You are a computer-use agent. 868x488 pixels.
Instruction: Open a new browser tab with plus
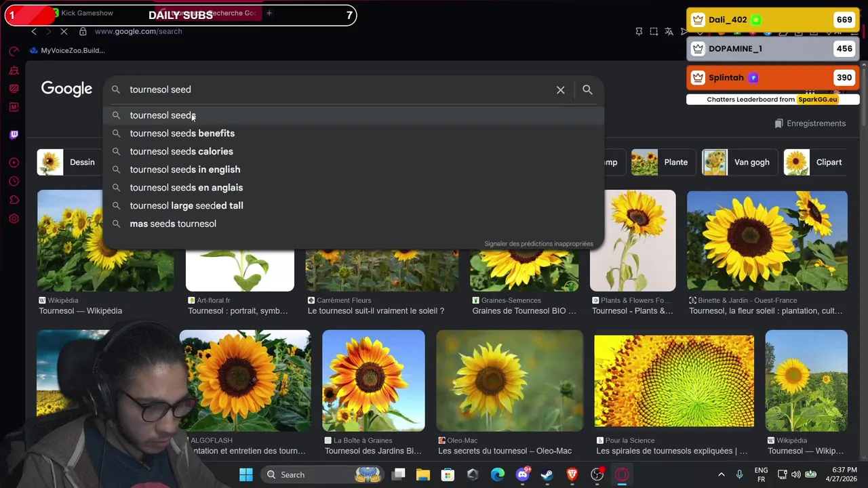(x=269, y=13)
